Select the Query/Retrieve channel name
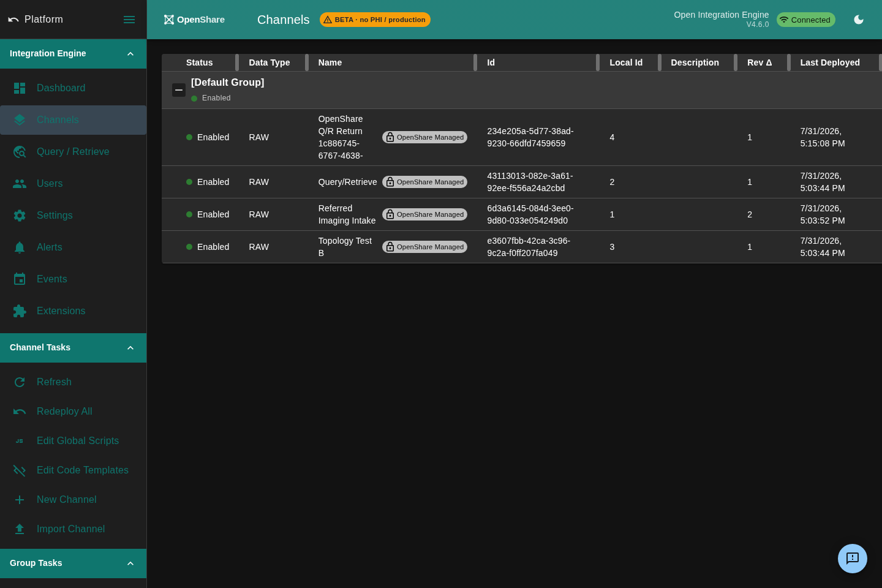Image resolution: width=882 pixels, height=588 pixels. 347,182
